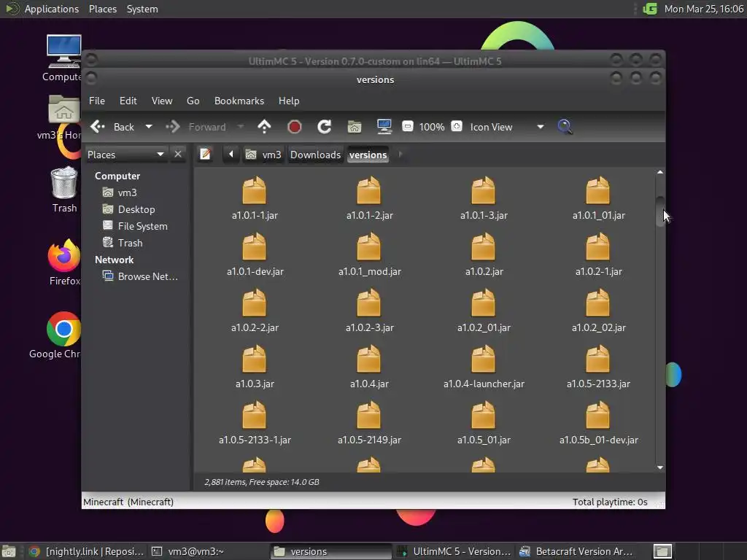Open the Edit menu
747x560 pixels.
coord(128,101)
